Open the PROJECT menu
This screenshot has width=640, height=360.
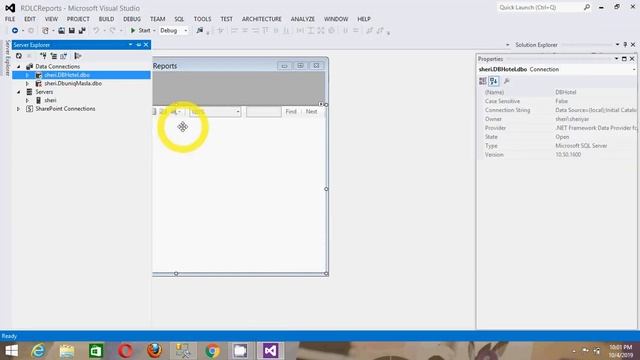[x=78, y=19]
